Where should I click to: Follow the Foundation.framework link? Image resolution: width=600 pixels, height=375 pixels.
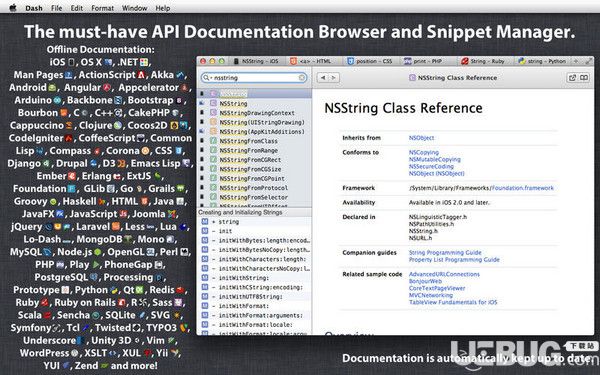(522, 188)
